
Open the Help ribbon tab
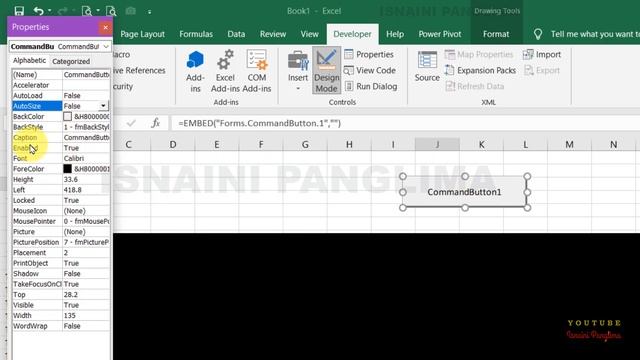tap(395, 34)
